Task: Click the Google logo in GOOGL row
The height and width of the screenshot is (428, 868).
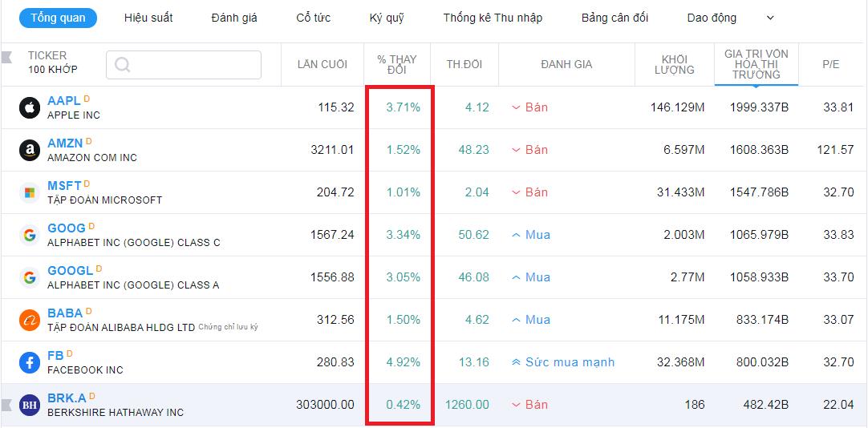Action: pyautogui.click(x=30, y=277)
